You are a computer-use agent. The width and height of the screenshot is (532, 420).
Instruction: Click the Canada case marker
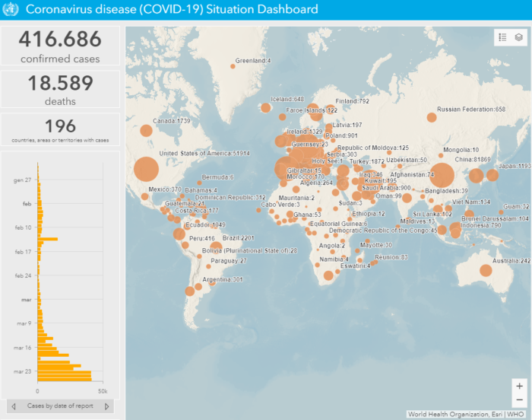coord(146,131)
